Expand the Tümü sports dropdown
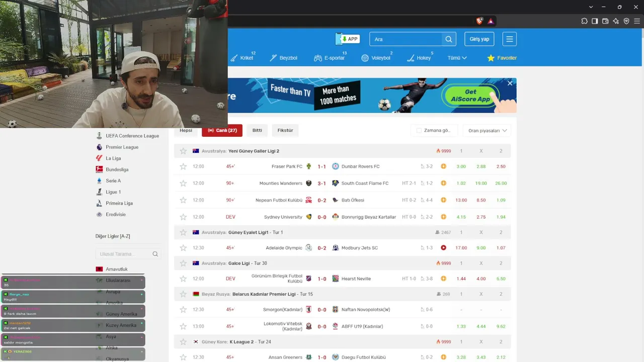This screenshot has width=644, height=362. [x=457, y=58]
